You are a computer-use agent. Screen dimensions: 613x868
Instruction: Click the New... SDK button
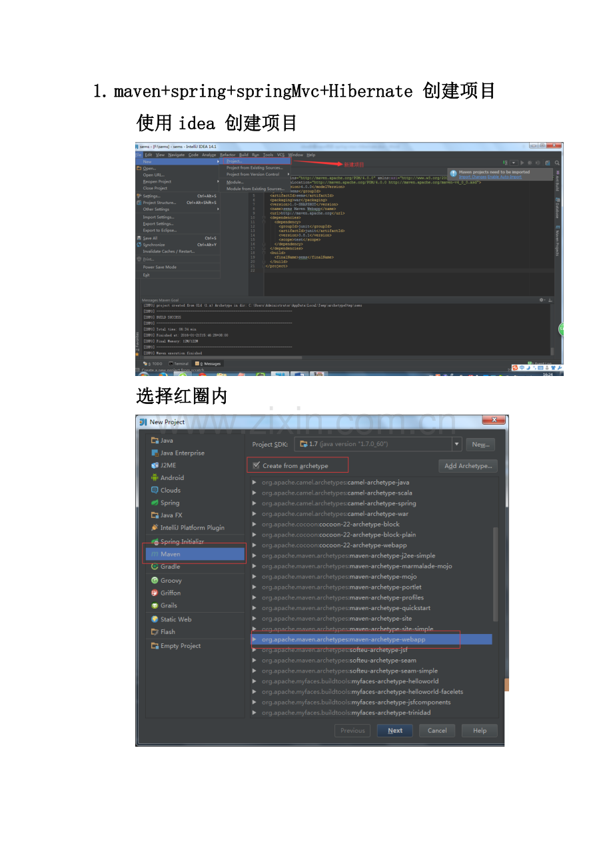tap(480, 444)
